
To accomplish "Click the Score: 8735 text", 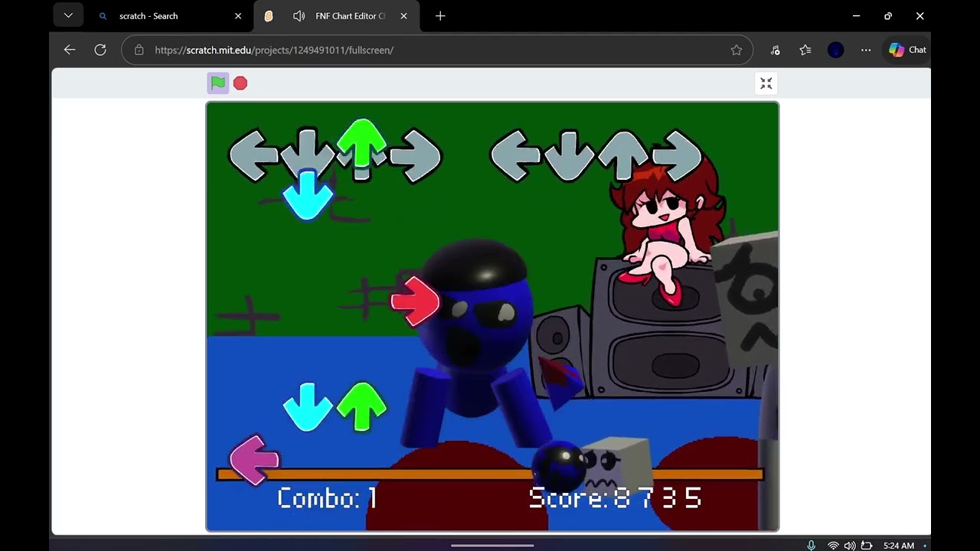I will (x=615, y=498).
